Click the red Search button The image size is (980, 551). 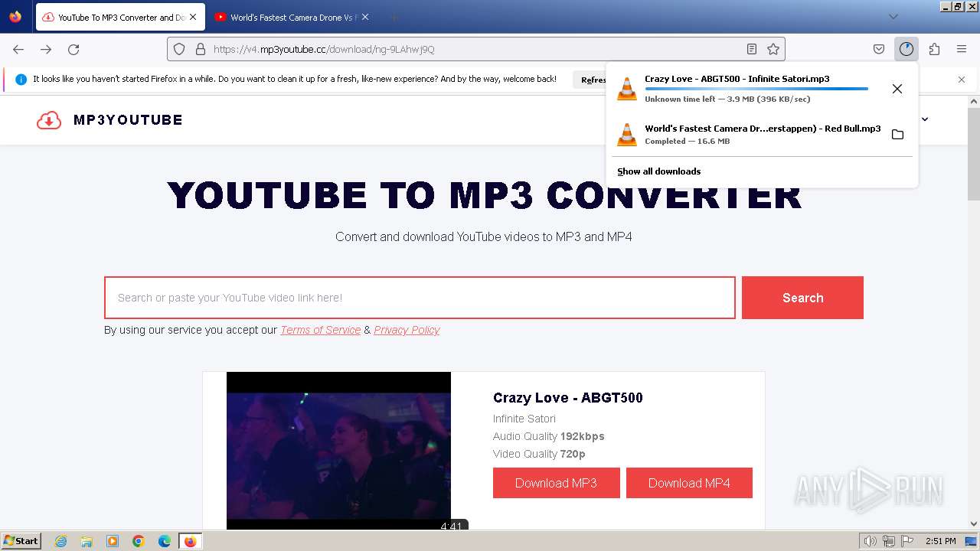coord(802,298)
